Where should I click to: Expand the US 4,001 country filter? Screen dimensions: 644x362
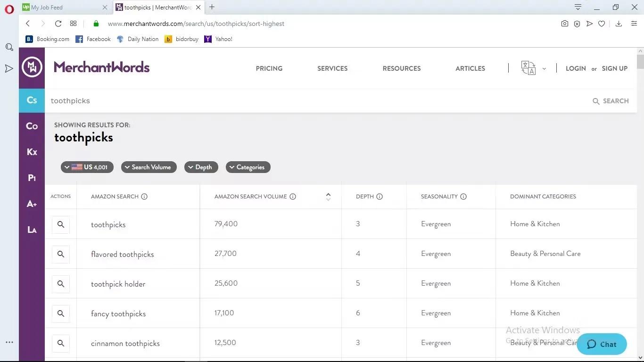87,167
